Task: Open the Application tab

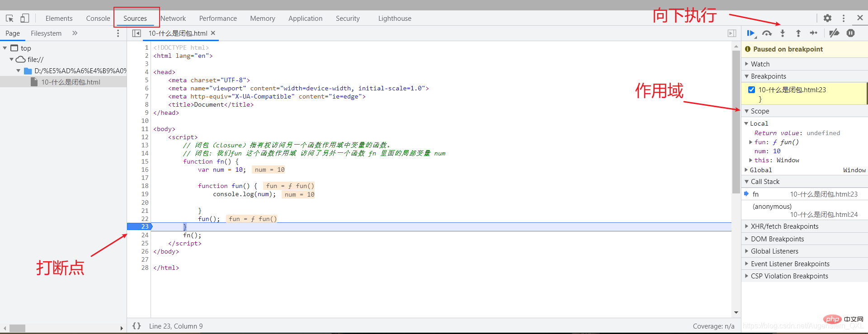Action: [306, 19]
